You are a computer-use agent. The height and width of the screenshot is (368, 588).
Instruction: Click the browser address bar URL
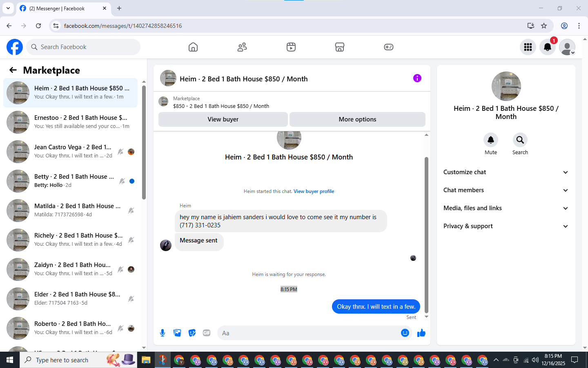[123, 26]
